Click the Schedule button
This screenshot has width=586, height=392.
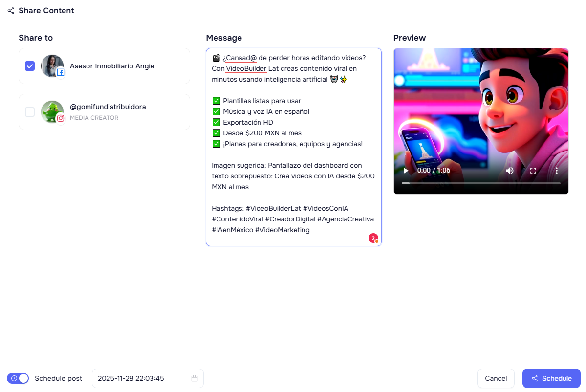pyautogui.click(x=551, y=378)
